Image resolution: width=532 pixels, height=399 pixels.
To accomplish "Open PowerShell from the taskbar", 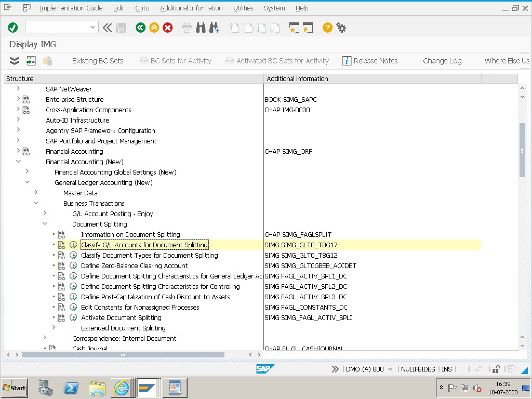I will tap(71, 388).
